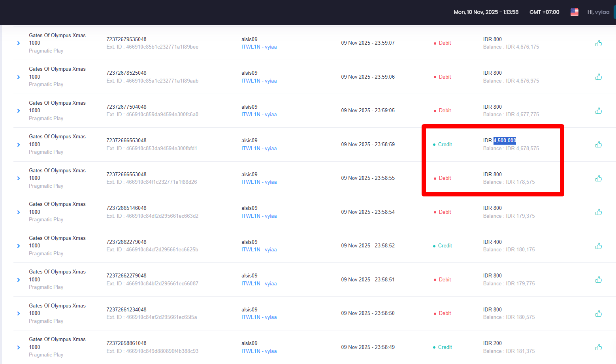This screenshot has width=616, height=364.
Task: Click Ext. ID 466910c84af2d295661ec65f5a
Action: (152, 317)
